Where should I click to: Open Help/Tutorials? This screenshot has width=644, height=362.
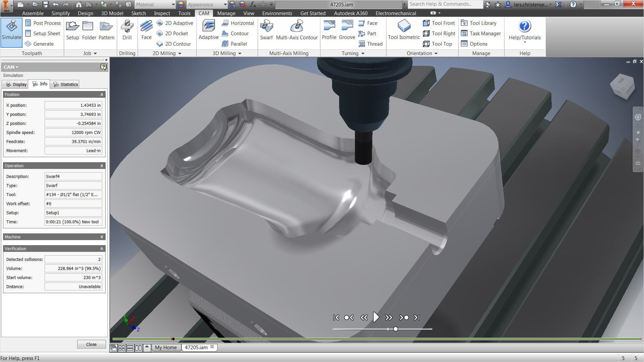click(x=524, y=30)
